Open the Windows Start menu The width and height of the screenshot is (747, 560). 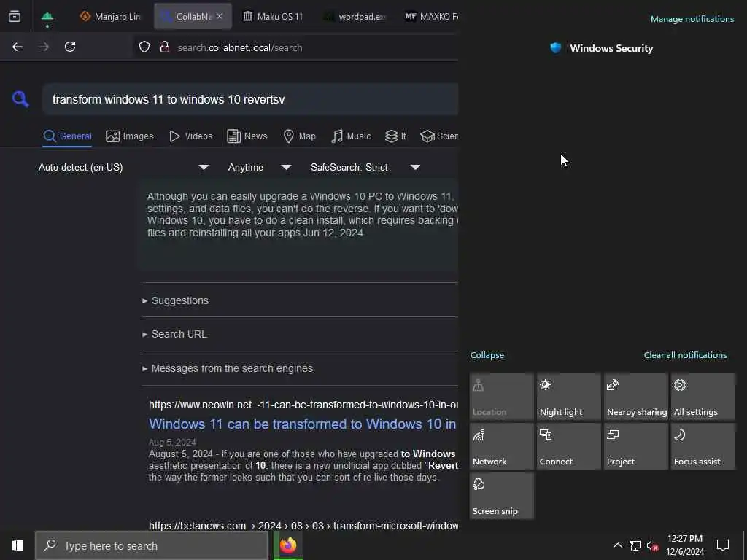tap(18, 545)
